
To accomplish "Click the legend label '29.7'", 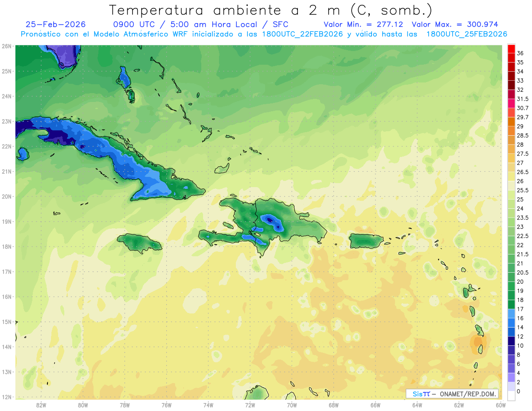I will tap(523, 117).
